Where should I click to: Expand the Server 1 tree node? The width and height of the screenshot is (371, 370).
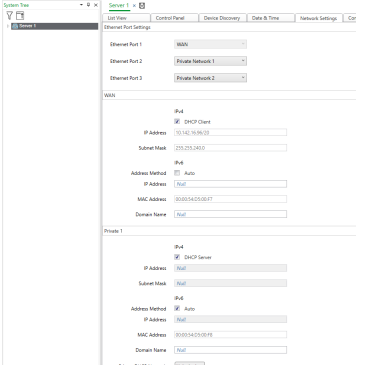[x=8, y=26]
